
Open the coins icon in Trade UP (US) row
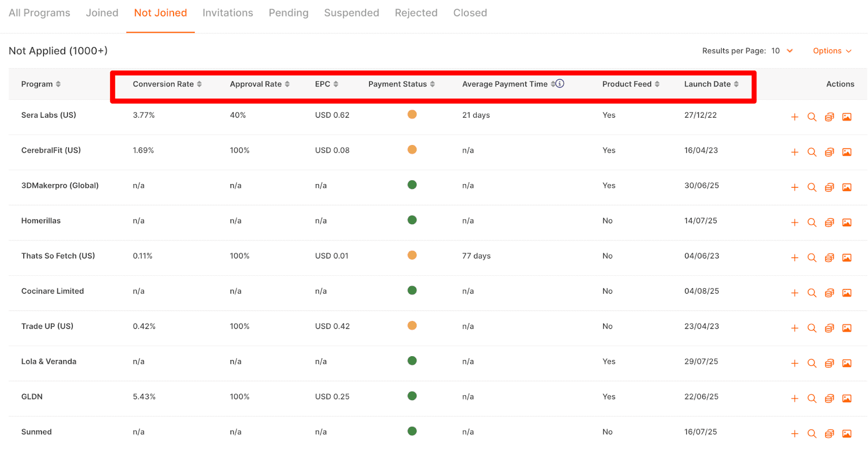829,328
